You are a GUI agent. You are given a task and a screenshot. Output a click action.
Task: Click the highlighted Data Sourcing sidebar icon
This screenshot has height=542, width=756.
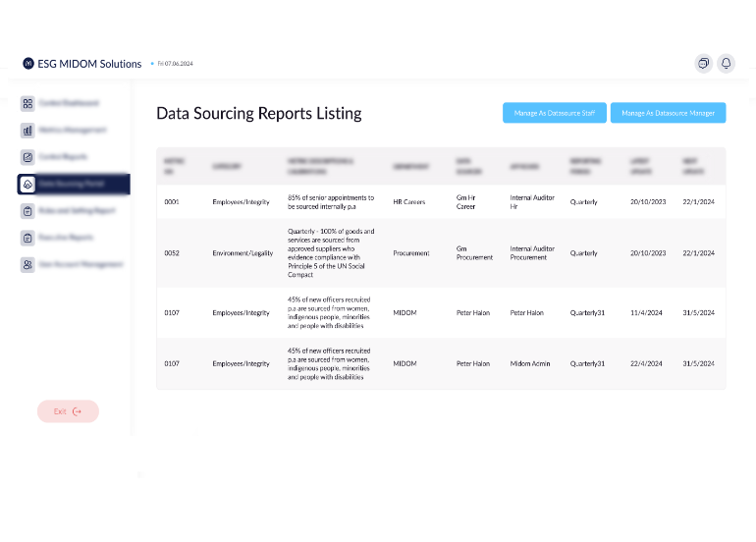point(28,184)
